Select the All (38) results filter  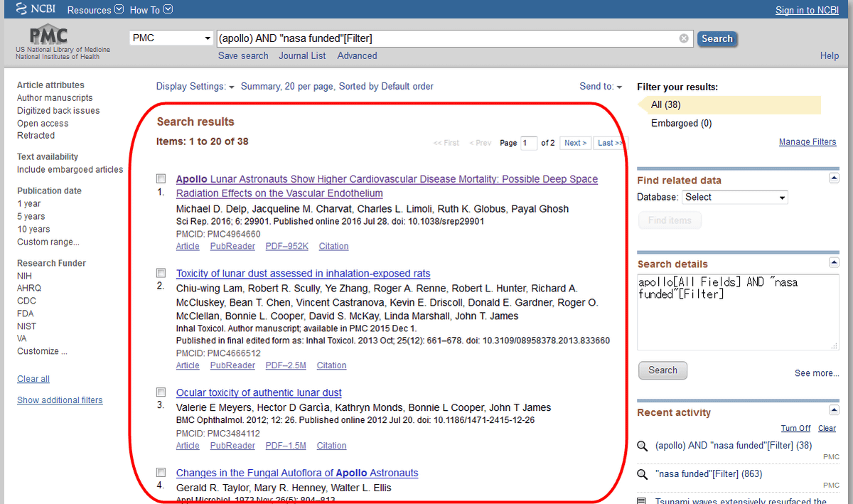coord(729,105)
